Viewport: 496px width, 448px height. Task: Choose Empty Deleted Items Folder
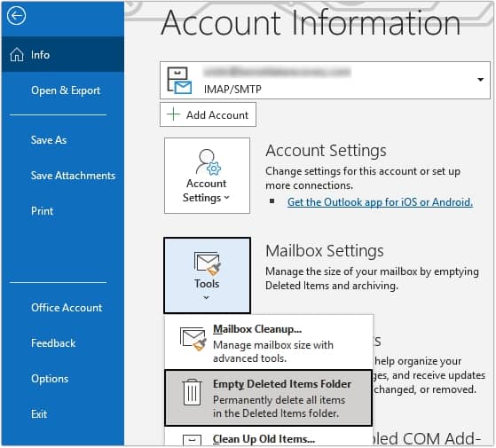click(268, 398)
